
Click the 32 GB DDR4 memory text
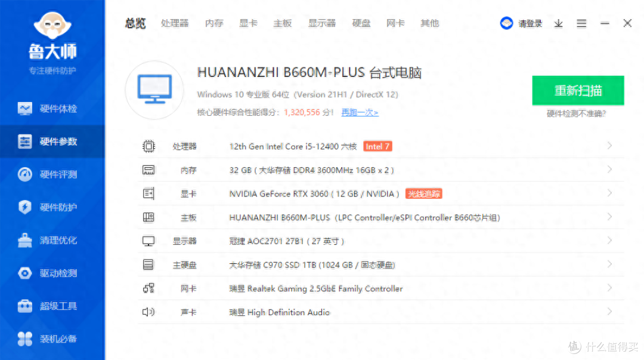tap(311, 170)
